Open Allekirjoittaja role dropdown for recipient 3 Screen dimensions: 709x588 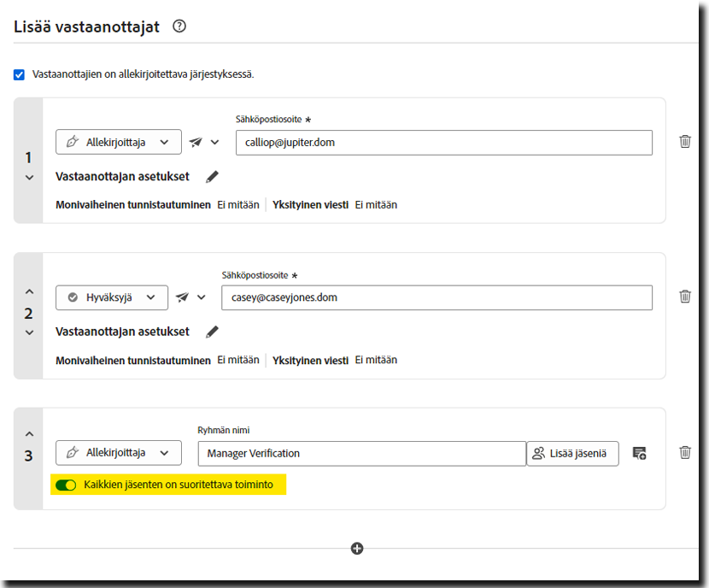pos(119,453)
